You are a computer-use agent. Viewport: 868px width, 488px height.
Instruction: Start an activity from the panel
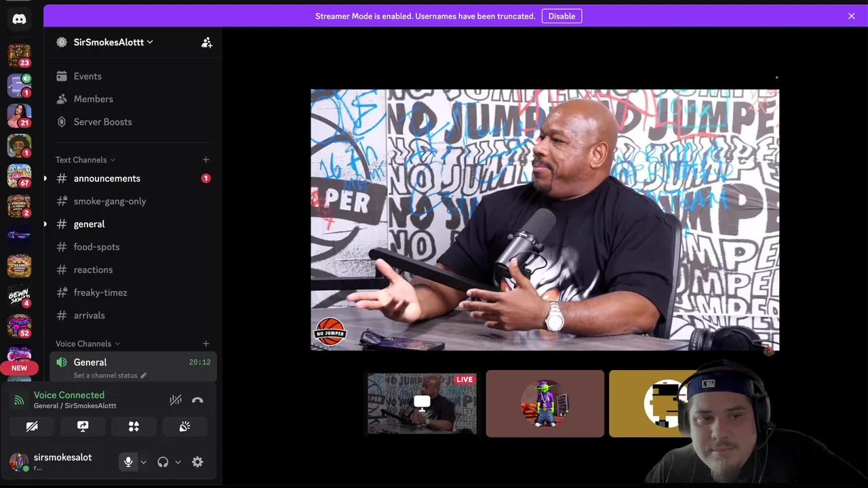pyautogui.click(x=134, y=426)
